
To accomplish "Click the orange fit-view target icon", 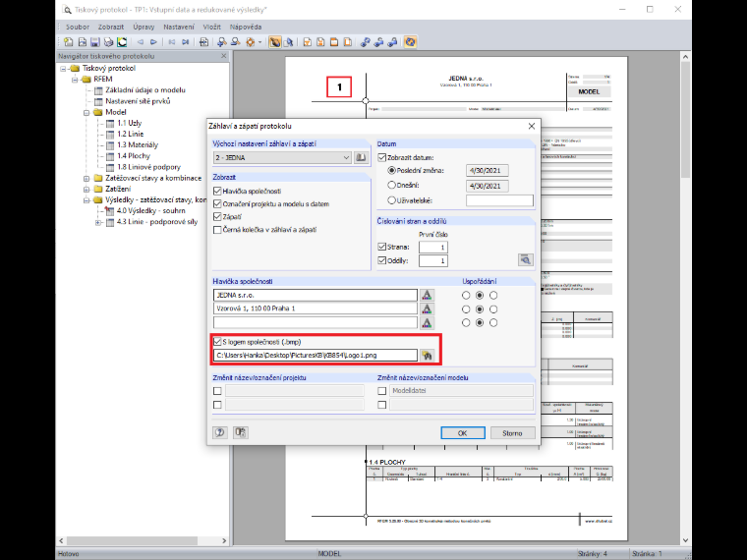I will (250, 42).
